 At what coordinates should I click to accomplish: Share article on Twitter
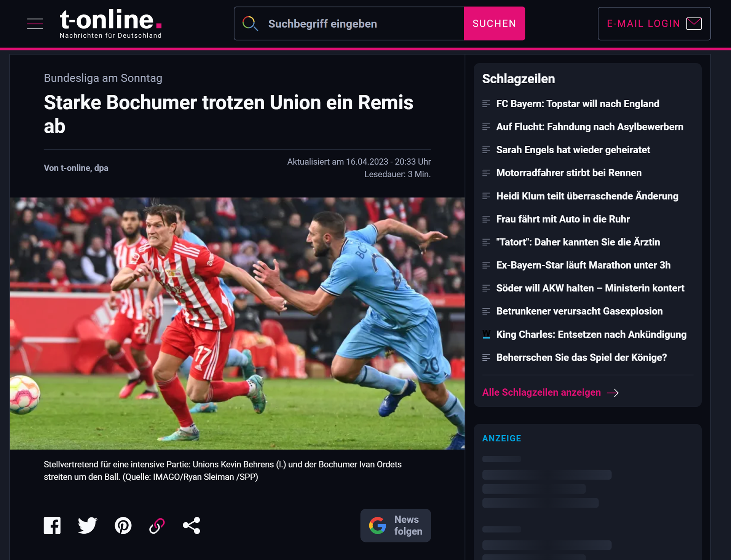[87, 525]
